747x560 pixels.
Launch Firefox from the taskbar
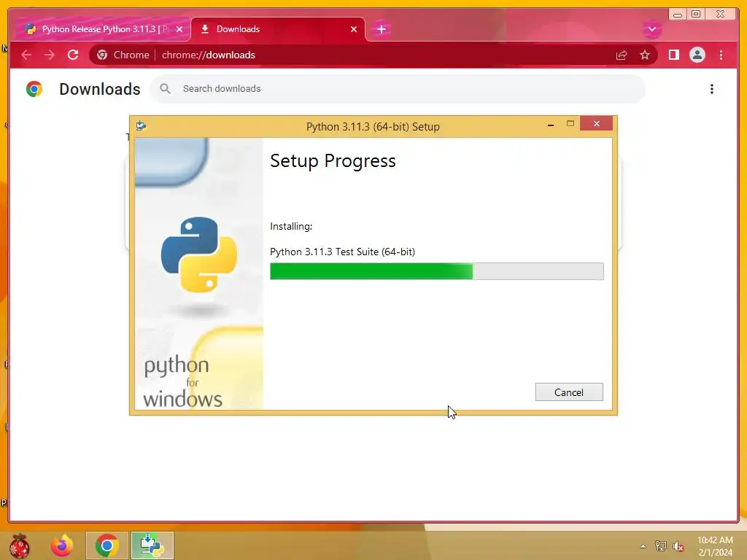click(62, 545)
